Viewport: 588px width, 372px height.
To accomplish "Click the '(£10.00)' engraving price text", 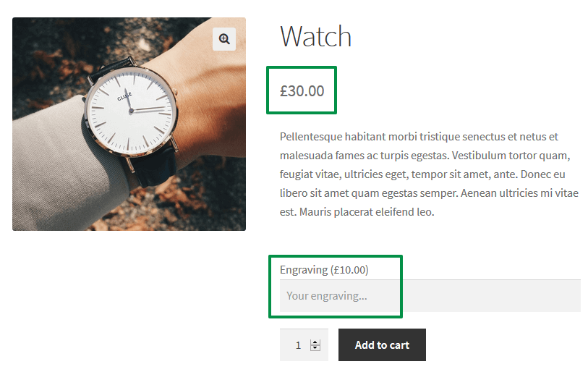I will (x=349, y=270).
